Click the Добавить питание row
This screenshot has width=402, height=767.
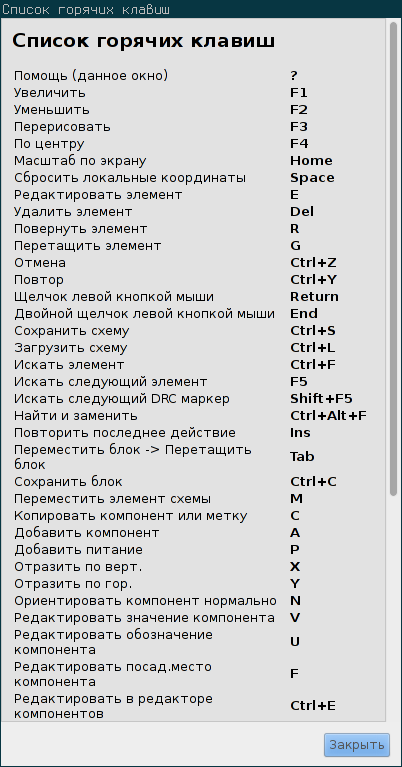[x=196, y=550]
